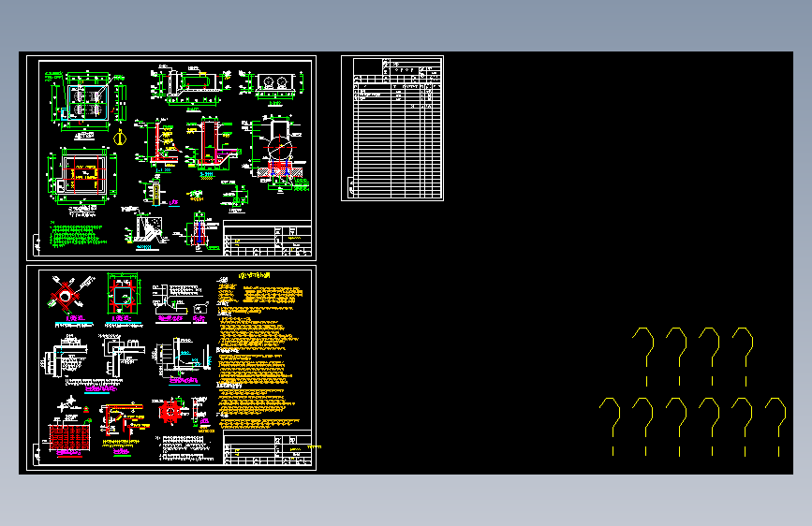The width and height of the screenshot is (812, 526).
Task: Click the schedule table sheet with white rows
Action: 392,128
